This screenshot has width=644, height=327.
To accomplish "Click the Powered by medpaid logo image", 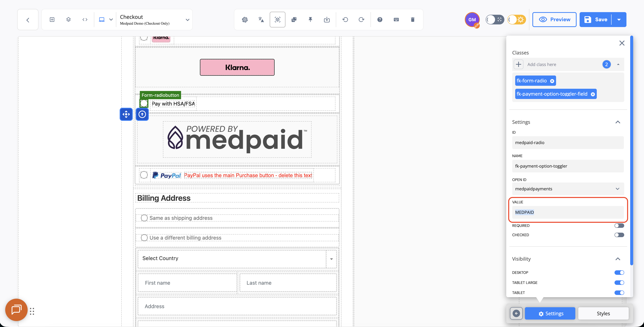I will (237, 139).
